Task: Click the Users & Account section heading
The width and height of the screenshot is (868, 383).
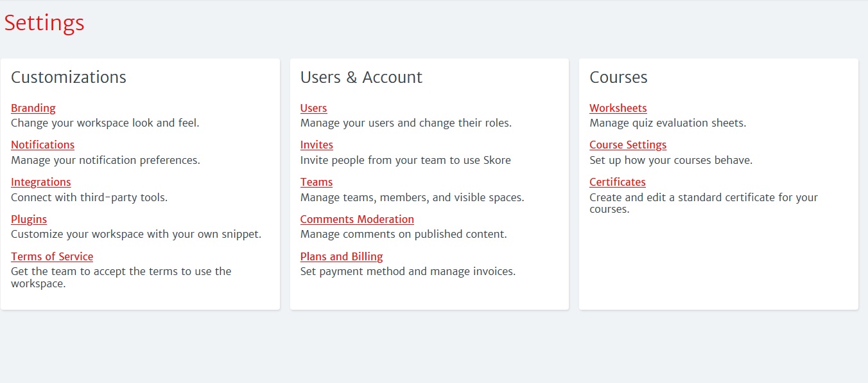Action: (361, 77)
